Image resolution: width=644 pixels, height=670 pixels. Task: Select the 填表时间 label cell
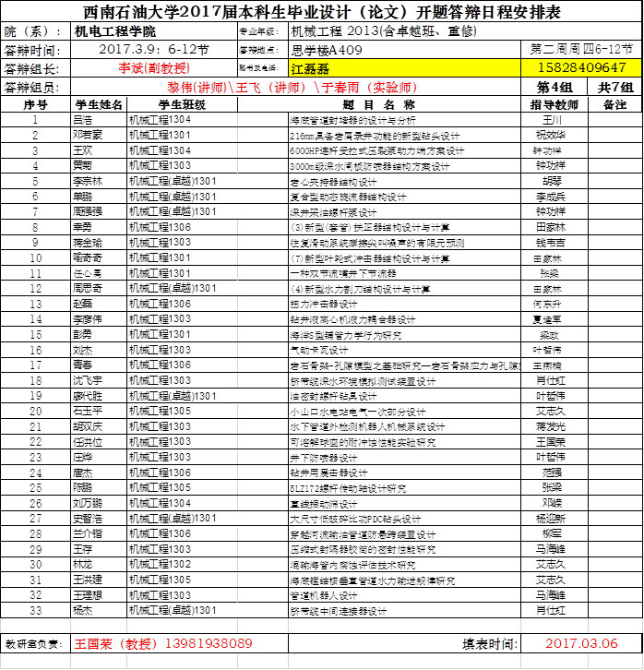tap(485, 642)
